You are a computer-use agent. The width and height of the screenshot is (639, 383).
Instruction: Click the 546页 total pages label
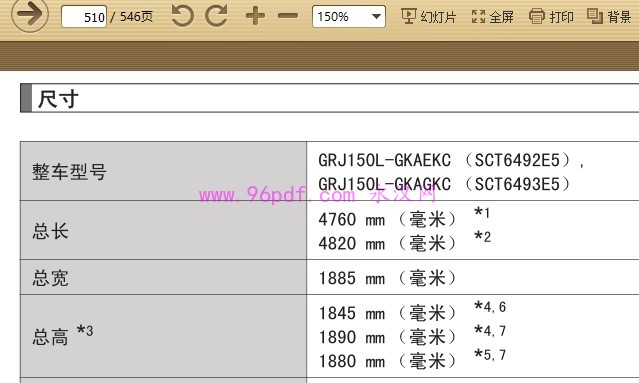click(137, 17)
